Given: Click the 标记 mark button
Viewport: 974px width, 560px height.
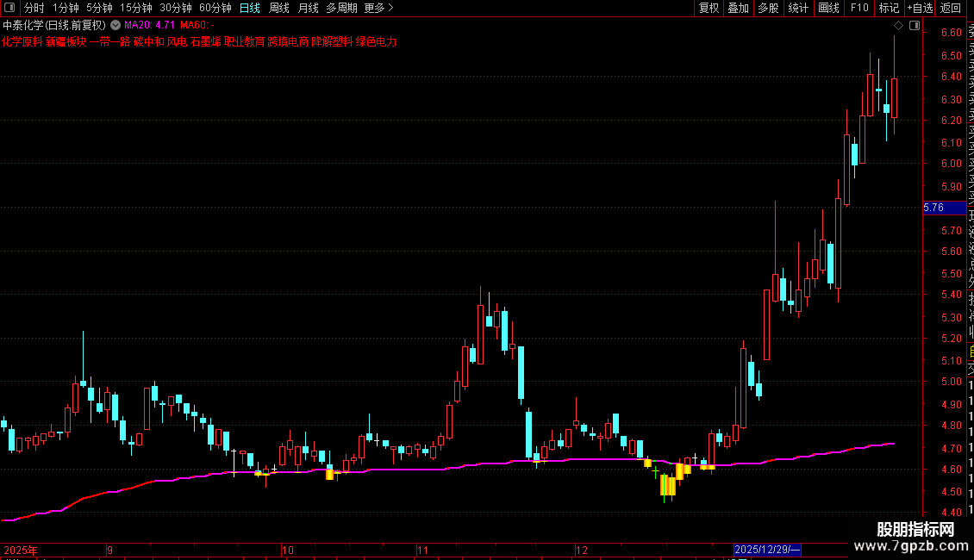Looking at the screenshot, I should coord(889,8).
